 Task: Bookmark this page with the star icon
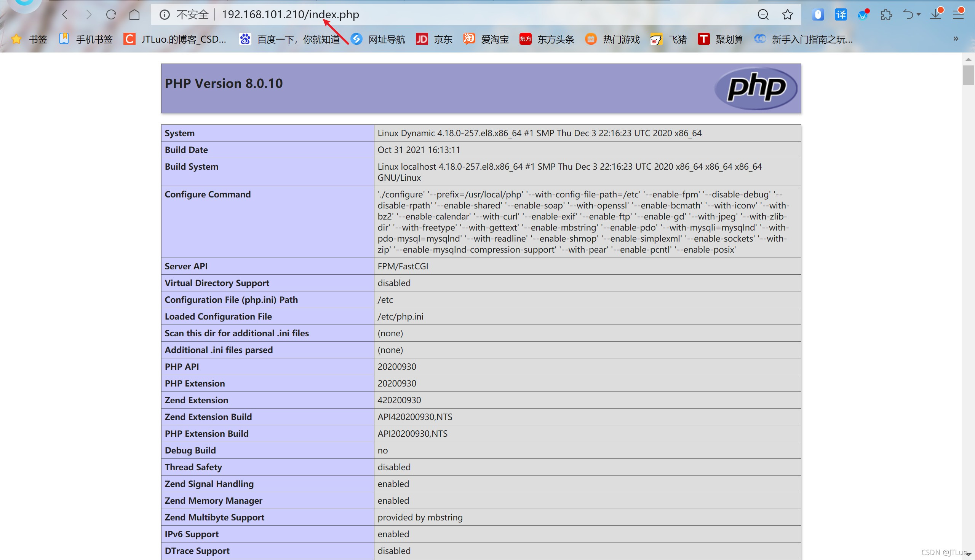click(x=787, y=14)
